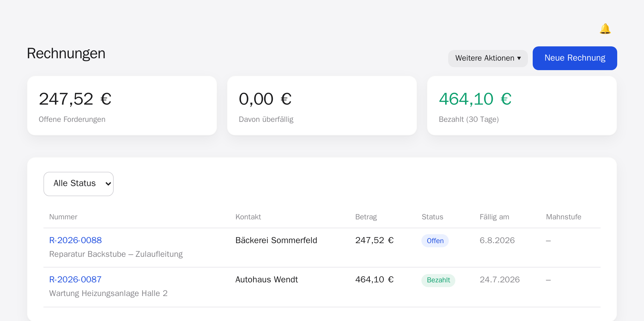Viewport: 644px width, 321px height.
Task: Sort by the Nummer column header
Action: click(x=63, y=217)
